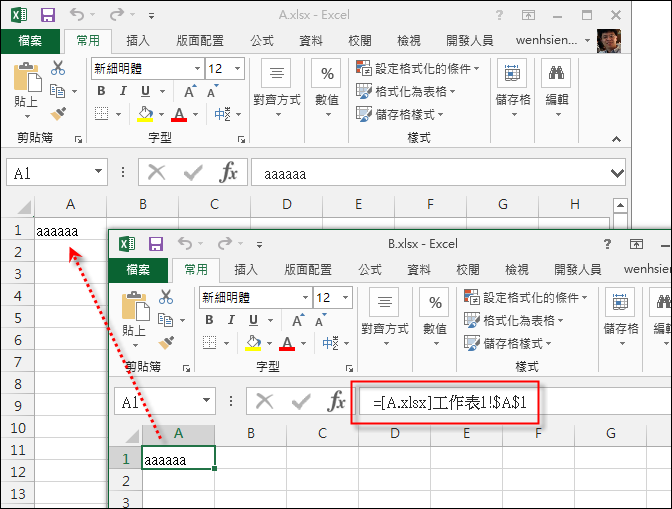The height and width of the screenshot is (509, 672).
Task: Click Copy icon in A.xlsx ribbon
Action: point(57,91)
